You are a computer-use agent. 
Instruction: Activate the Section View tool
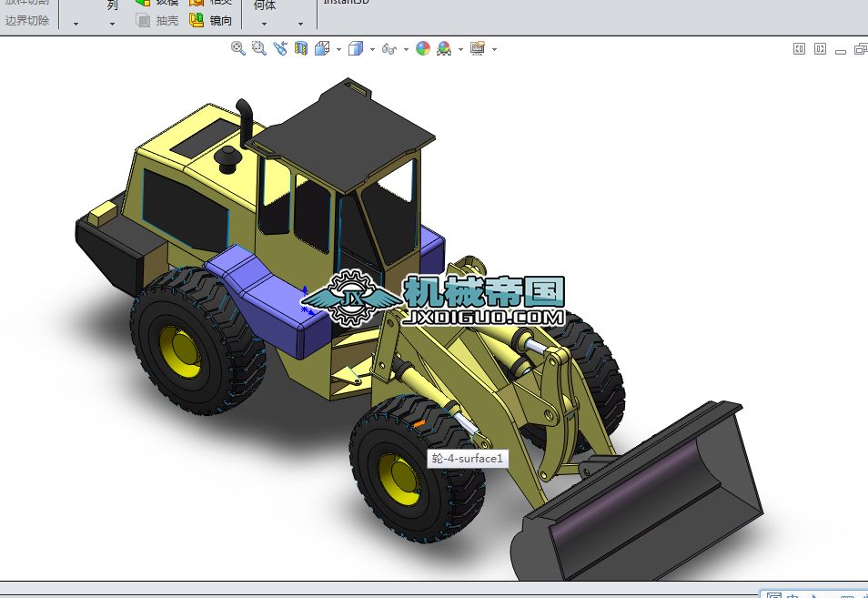(300, 49)
